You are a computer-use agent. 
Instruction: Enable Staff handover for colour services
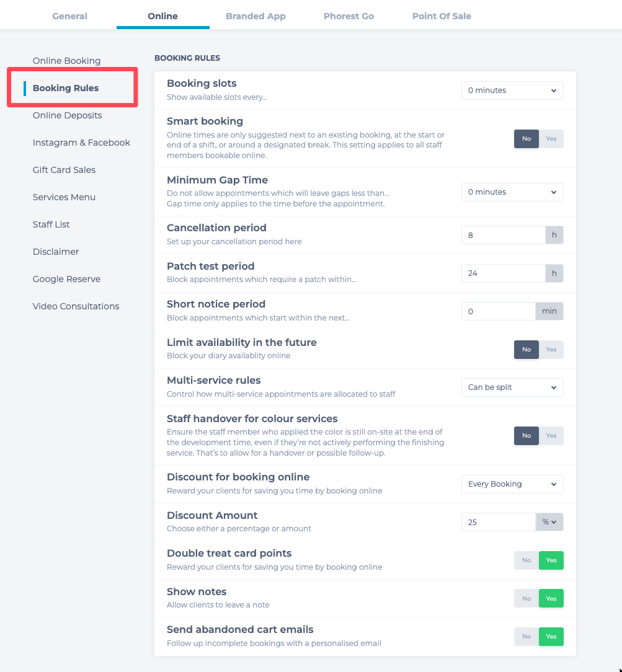(x=551, y=436)
